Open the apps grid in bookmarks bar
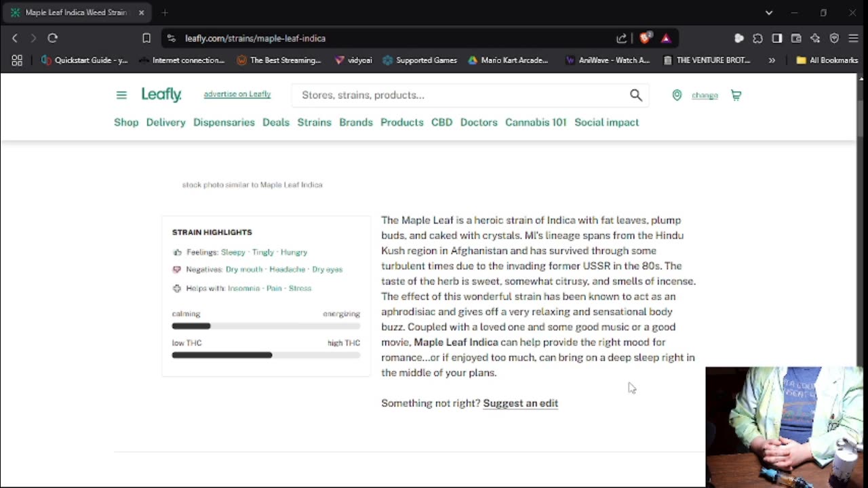Screen dimensions: 868x488 [17, 60]
